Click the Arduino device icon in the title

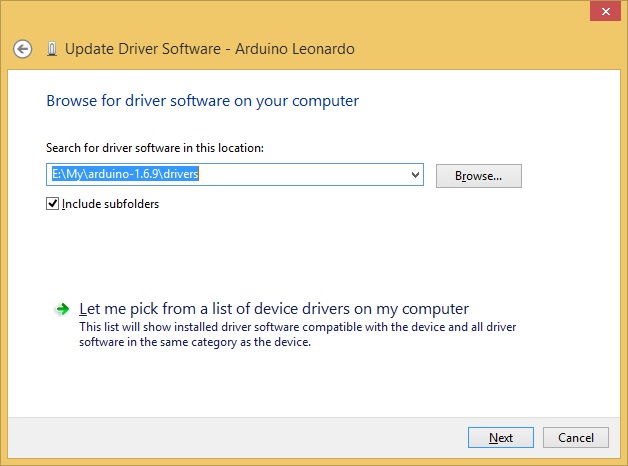[52, 49]
